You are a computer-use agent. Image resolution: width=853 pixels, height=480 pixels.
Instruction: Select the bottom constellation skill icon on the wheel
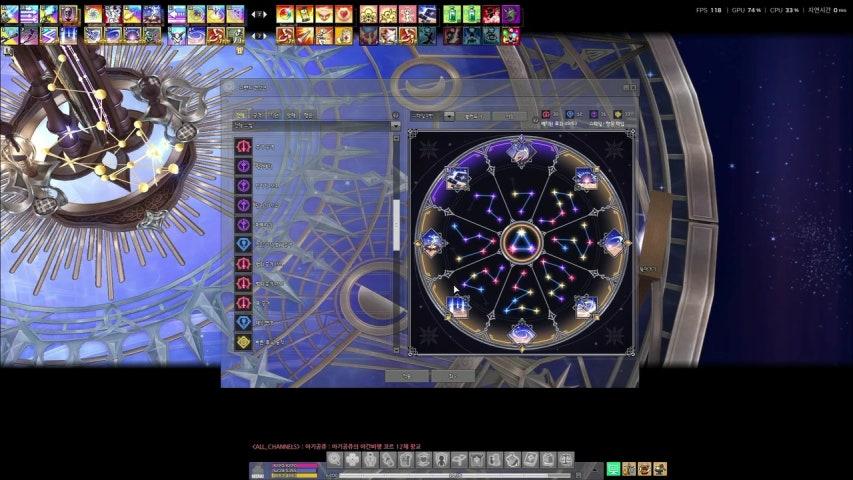point(521,333)
